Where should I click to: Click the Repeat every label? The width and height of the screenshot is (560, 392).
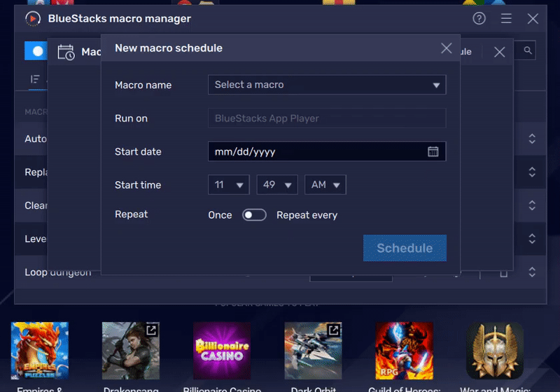coord(307,216)
